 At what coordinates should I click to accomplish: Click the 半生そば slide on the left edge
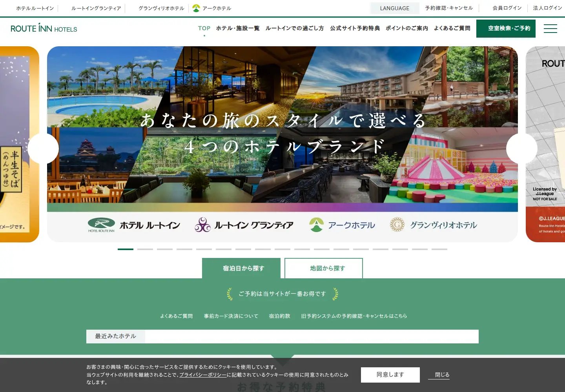20,144
